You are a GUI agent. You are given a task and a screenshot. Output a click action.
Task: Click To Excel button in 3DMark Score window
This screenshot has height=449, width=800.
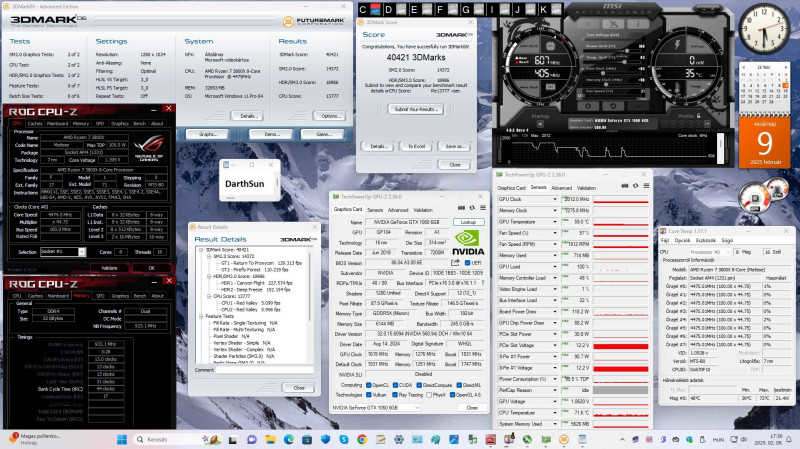[416, 146]
